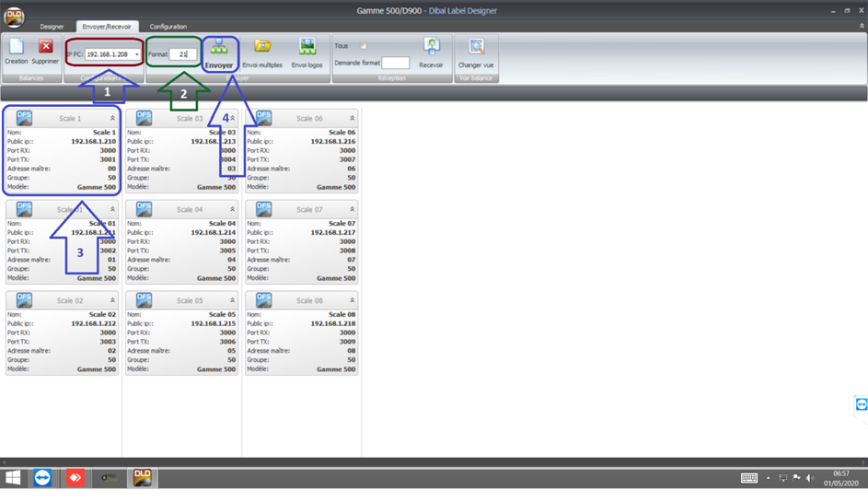Toggle the Tous checkbox

[x=364, y=46]
